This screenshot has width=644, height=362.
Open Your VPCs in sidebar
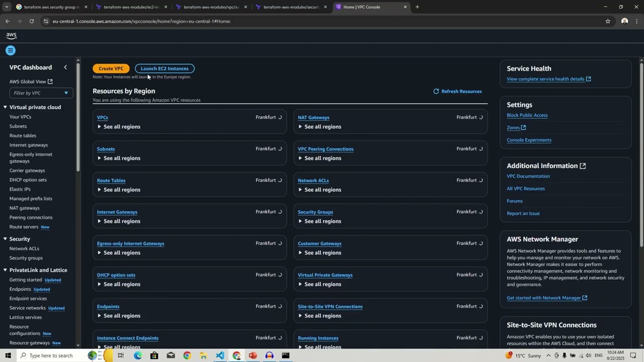[x=20, y=117]
